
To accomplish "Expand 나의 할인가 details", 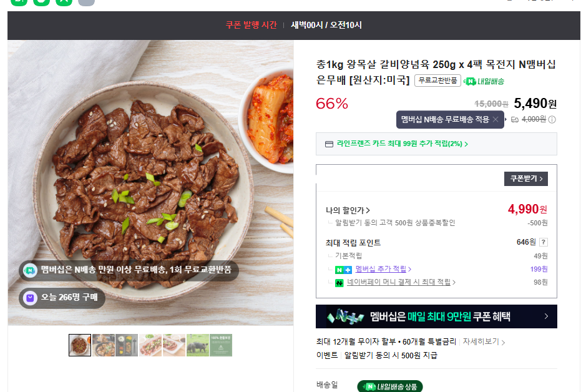I will [348, 210].
